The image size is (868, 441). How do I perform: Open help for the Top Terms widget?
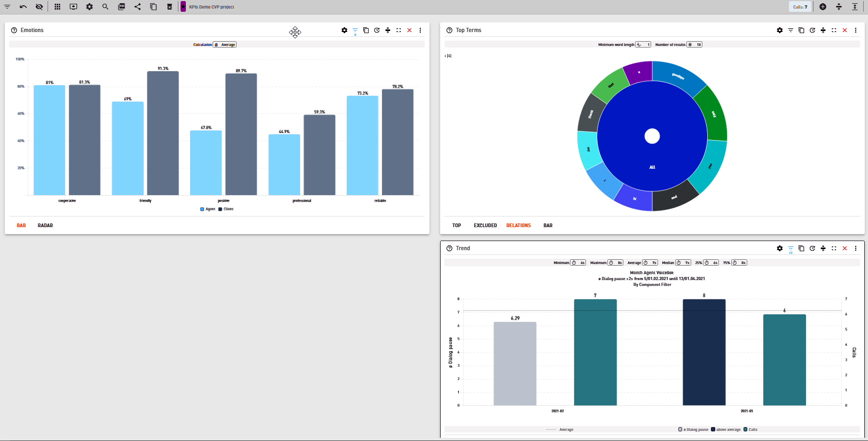[x=449, y=30]
